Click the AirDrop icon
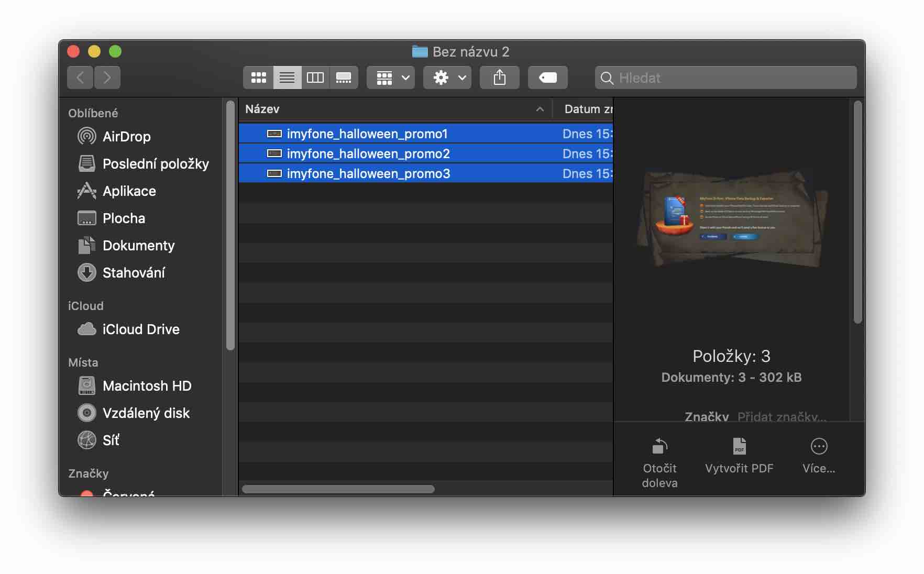The height and width of the screenshot is (574, 924). 87,137
